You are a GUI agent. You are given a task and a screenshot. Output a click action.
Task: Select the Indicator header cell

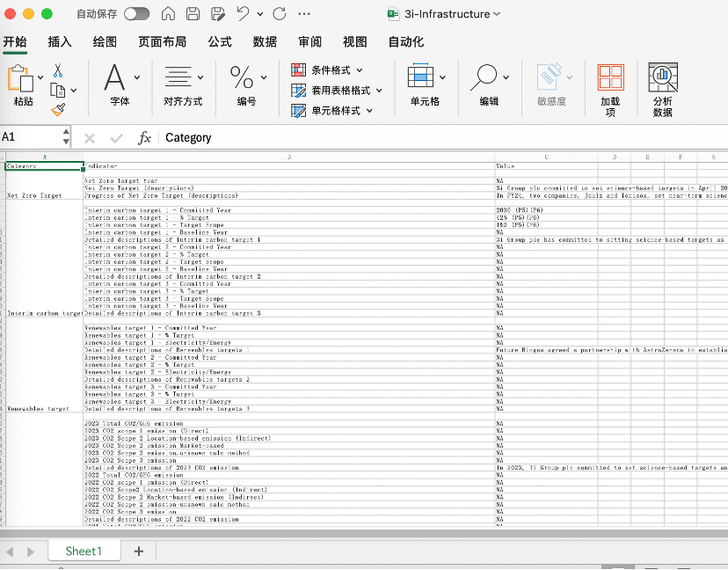coord(288,166)
